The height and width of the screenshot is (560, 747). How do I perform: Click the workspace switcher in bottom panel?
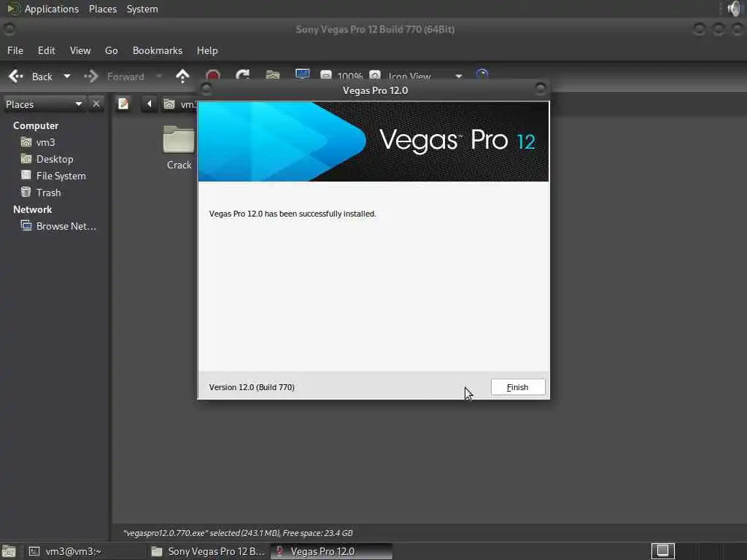pyautogui.click(x=662, y=551)
